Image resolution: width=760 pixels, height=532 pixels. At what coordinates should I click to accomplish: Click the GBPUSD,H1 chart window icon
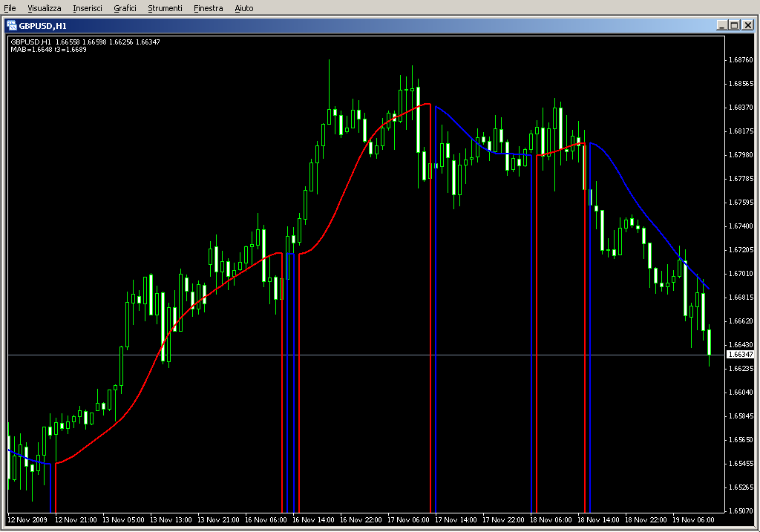point(12,26)
